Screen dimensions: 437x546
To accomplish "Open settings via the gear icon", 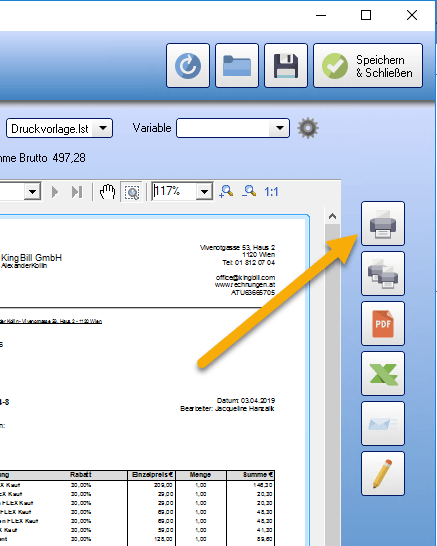I will (x=308, y=128).
